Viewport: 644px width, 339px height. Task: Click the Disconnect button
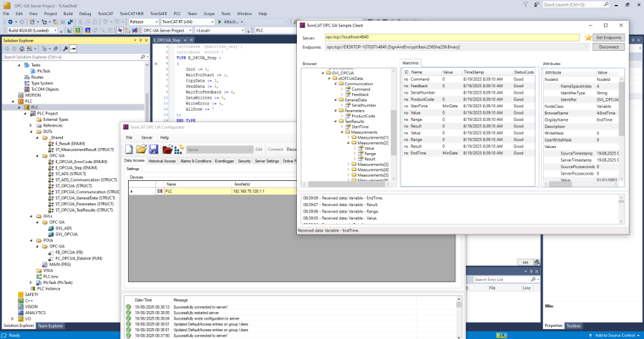(609, 46)
